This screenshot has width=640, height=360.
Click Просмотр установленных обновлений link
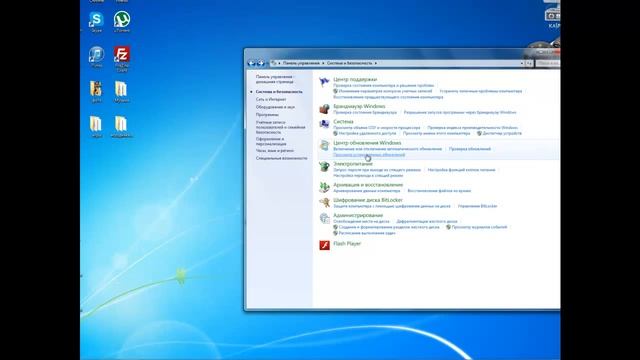[369, 155]
